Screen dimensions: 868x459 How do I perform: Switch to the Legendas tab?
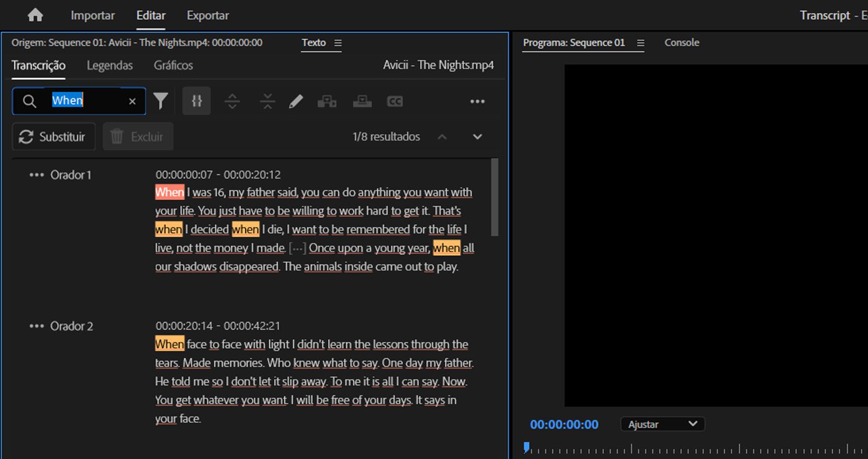(x=110, y=66)
